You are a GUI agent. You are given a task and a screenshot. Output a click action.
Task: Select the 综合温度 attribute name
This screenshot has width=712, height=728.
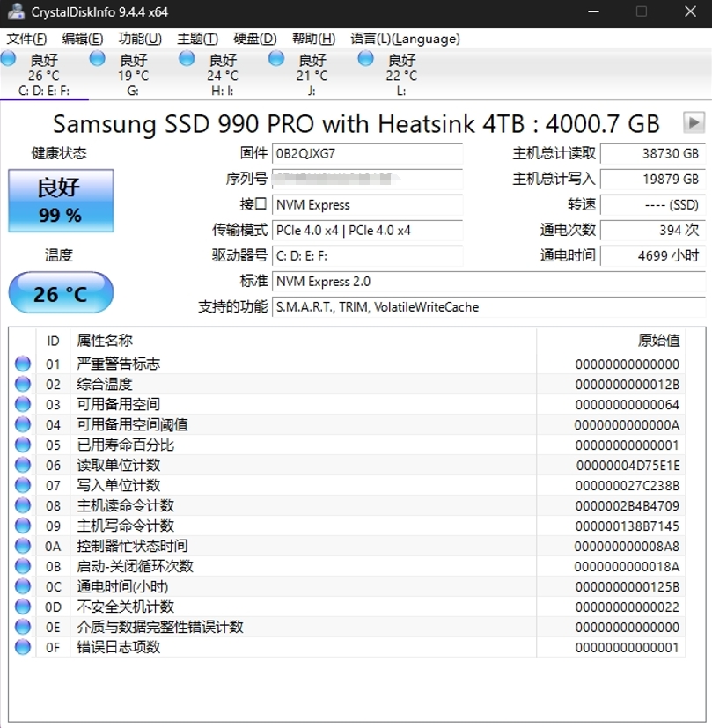pos(105,384)
